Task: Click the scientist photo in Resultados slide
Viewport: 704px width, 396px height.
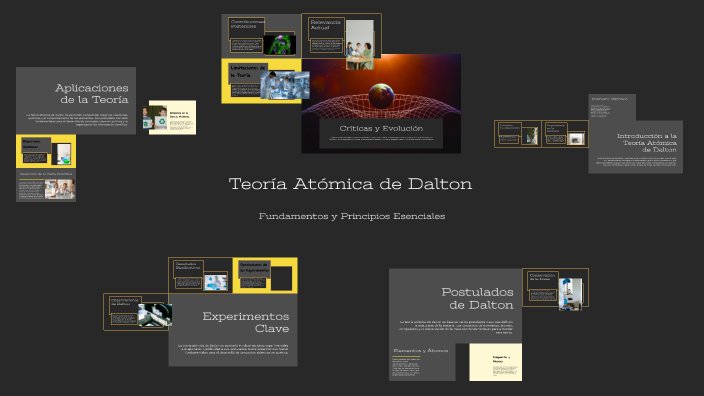Action: click(x=216, y=283)
